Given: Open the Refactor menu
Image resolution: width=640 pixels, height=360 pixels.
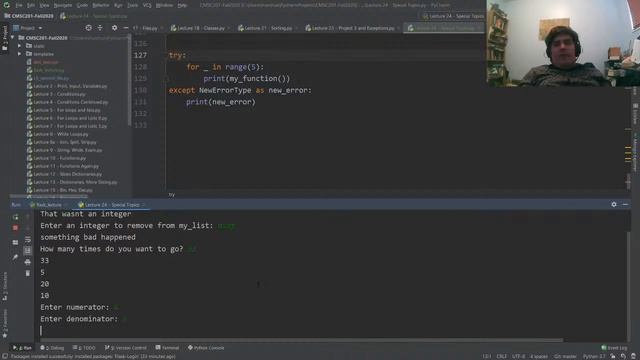Looking at the screenshot, I should coord(101,5).
